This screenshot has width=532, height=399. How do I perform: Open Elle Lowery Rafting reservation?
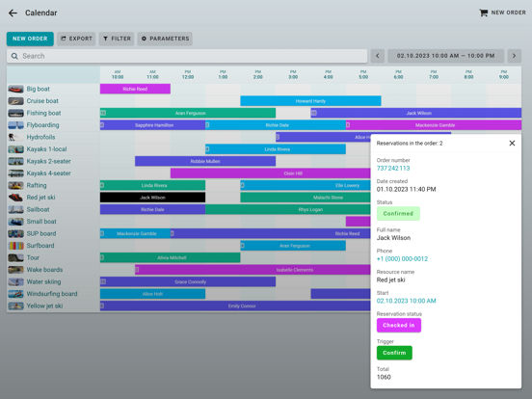306,185
